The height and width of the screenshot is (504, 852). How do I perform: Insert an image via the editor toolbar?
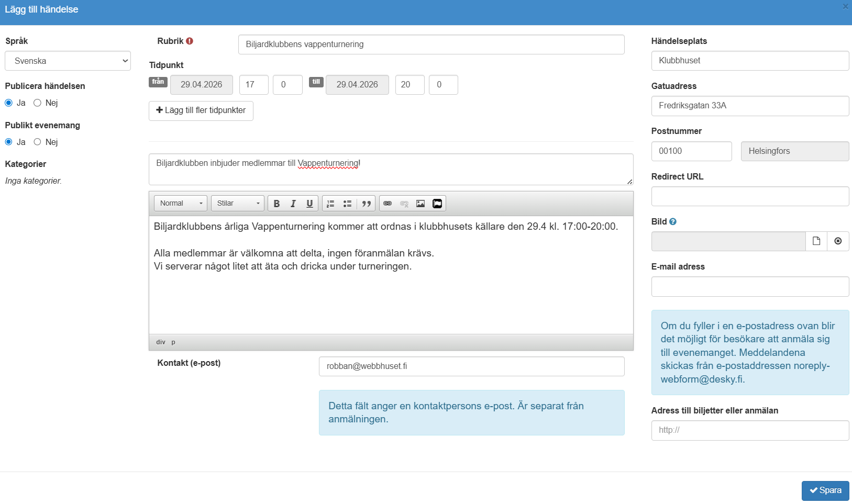pos(421,204)
